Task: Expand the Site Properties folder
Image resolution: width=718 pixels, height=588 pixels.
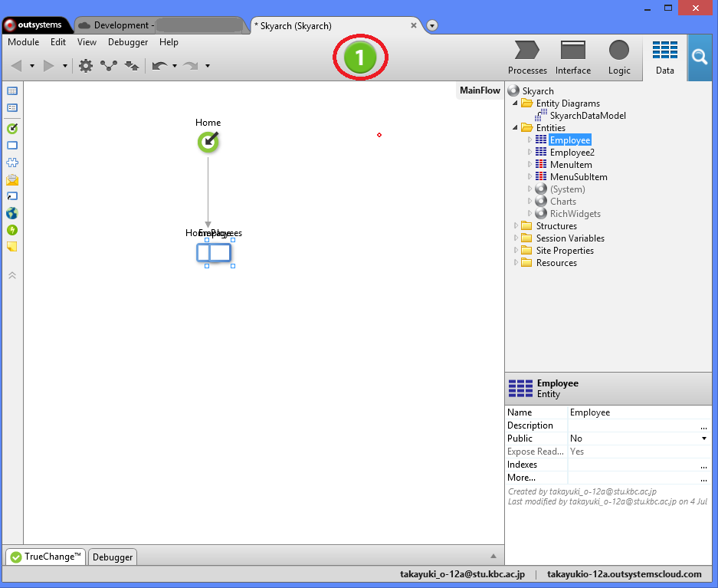Action: point(516,250)
